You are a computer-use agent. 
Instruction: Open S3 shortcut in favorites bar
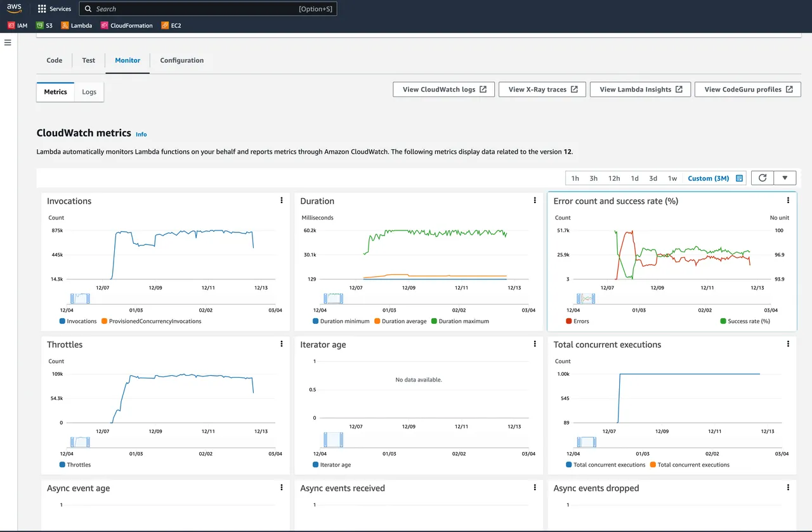[x=44, y=25]
